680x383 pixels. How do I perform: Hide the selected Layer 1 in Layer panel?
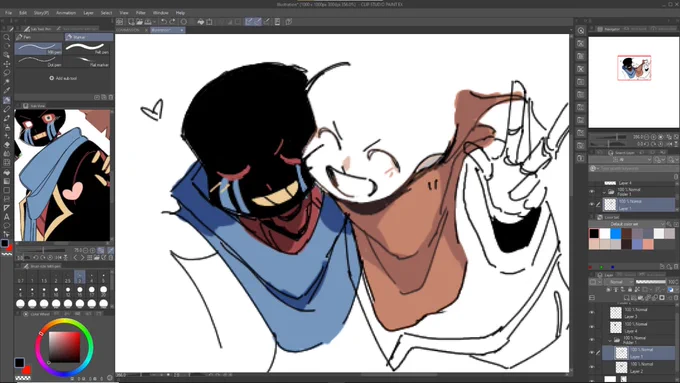pos(592,353)
